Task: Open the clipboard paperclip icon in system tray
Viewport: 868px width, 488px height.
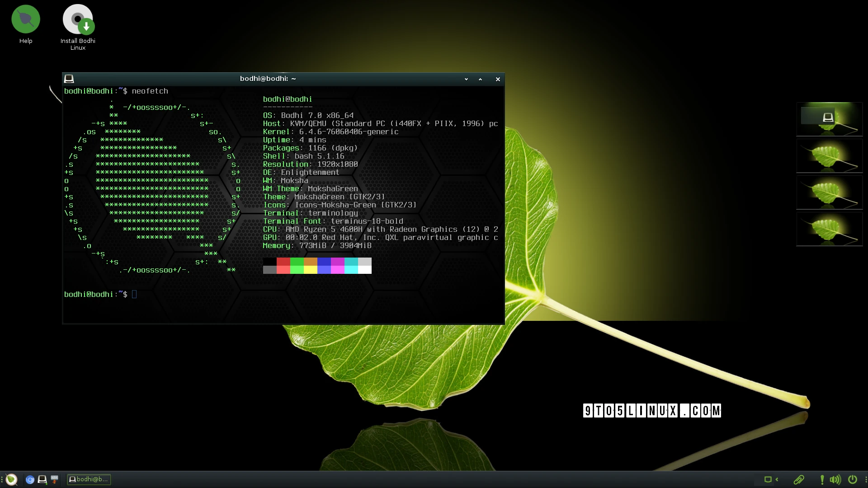Action: click(799, 480)
